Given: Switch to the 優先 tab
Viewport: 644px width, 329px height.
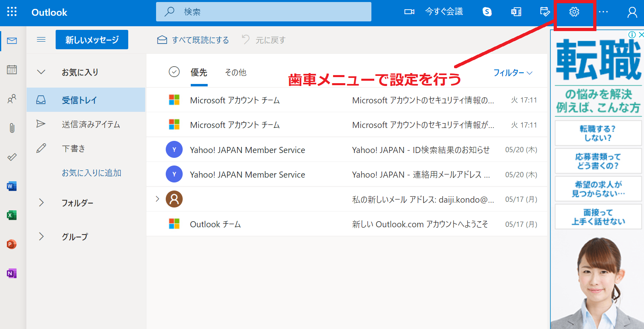Looking at the screenshot, I should 199,72.
